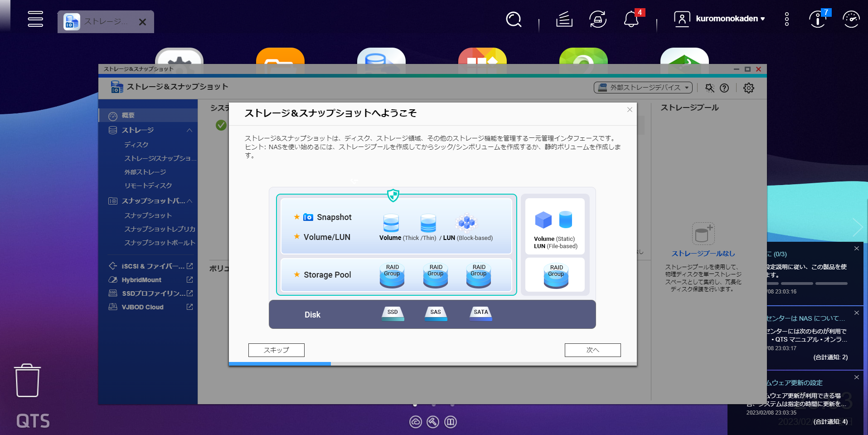Click the green check system status icon

[x=221, y=125]
